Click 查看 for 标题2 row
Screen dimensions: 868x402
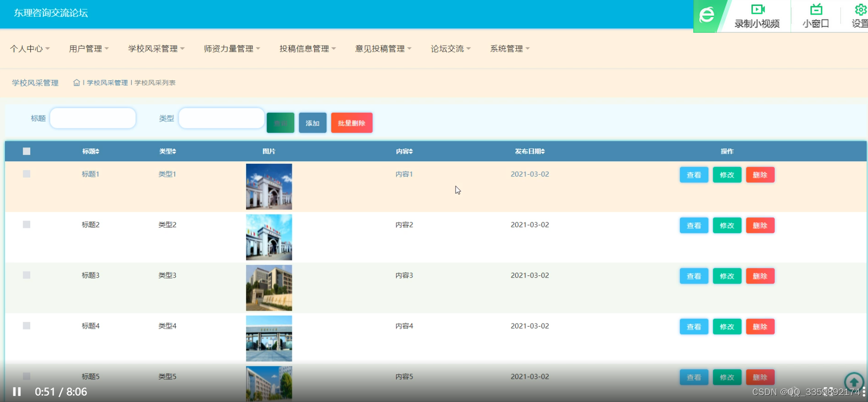click(694, 225)
